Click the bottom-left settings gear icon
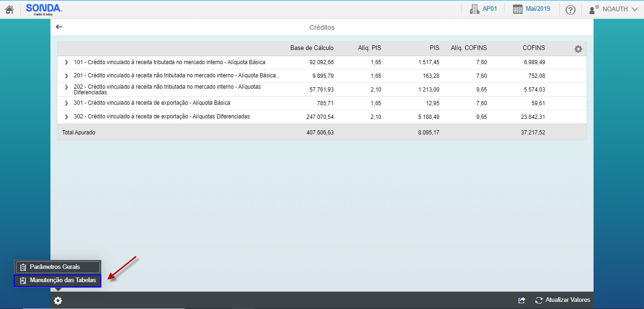Image resolution: width=644 pixels, height=309 pixels. [x=58, y=301]
